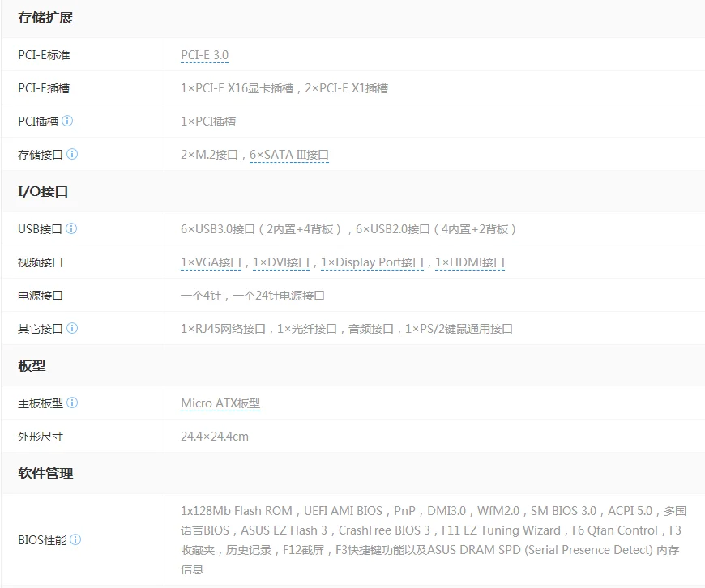Open the 1×VGA接口 link
The height and width of the screenshot is (588, 705).
(x=211, y=262)
